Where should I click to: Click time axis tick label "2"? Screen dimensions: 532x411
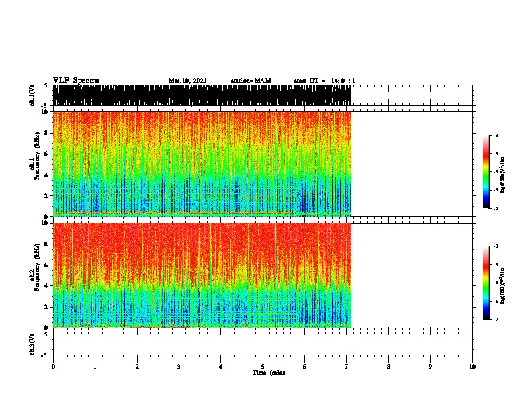(x=137, y=367)
